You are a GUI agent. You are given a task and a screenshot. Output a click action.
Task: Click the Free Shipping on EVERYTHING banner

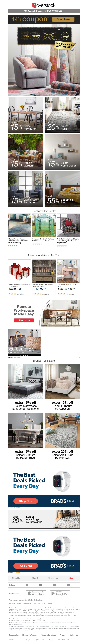tap(44, 11)
